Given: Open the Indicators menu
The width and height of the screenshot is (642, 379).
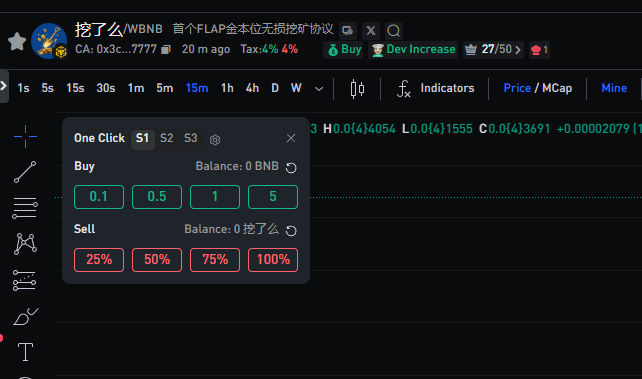Looking at the screenshot, I should click(435, 88).
